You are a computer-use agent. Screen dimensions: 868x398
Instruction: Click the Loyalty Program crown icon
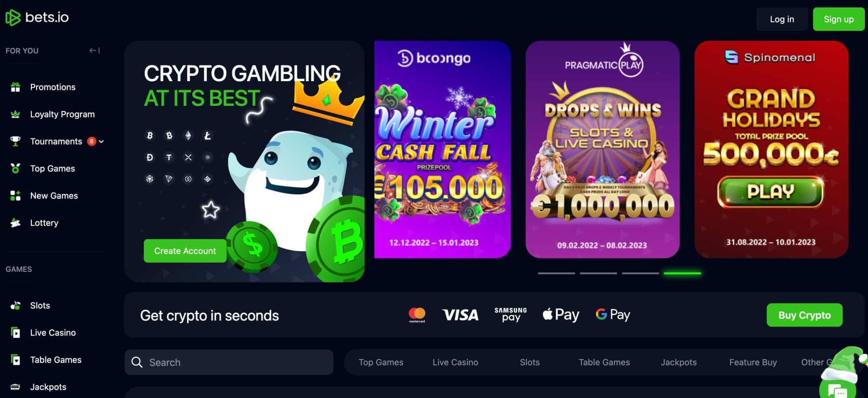(15, 114)
